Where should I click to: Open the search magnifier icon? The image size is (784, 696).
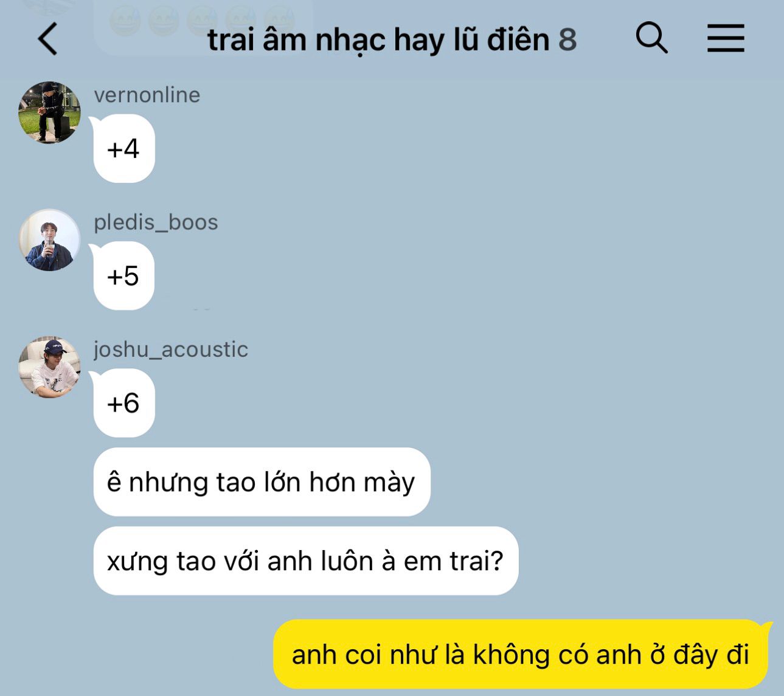pos(652,38)
